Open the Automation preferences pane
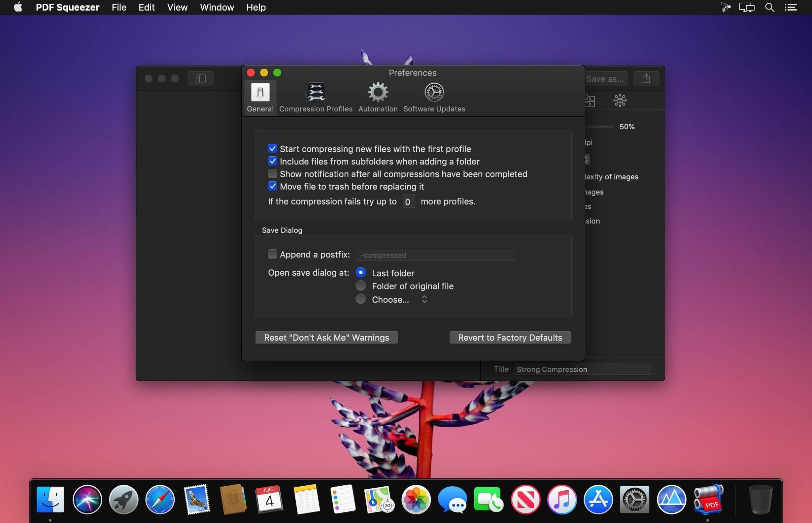 click(x=377, y=97)
